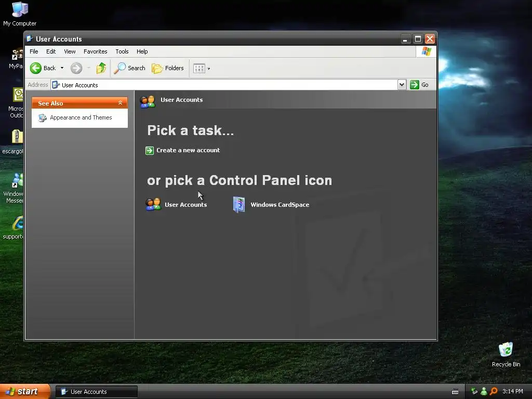
Task: Click the Appearance and Themes icon
Action: 43,118
